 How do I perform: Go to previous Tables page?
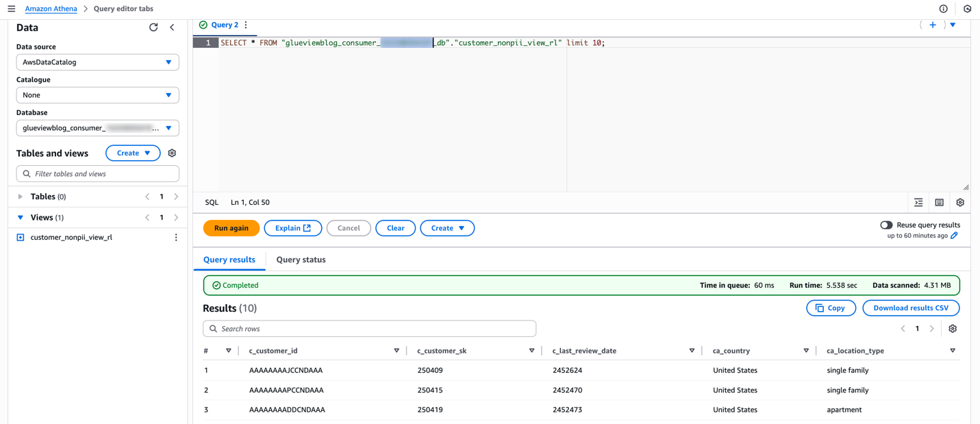click(x=147, y=197)
